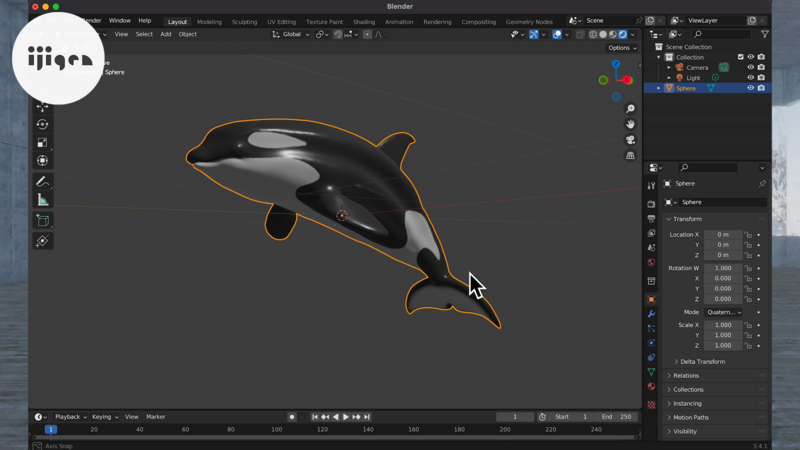Select the Add Cube tool
The height and width of the screenshot is (450, 800).
42,220
